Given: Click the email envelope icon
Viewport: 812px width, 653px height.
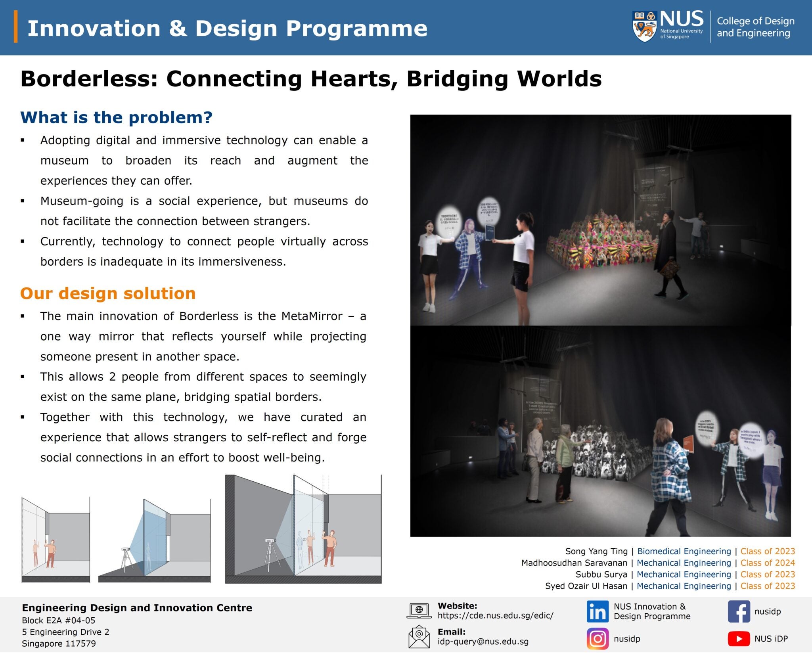Looking at the screenshot, I should tap(418, 636).
